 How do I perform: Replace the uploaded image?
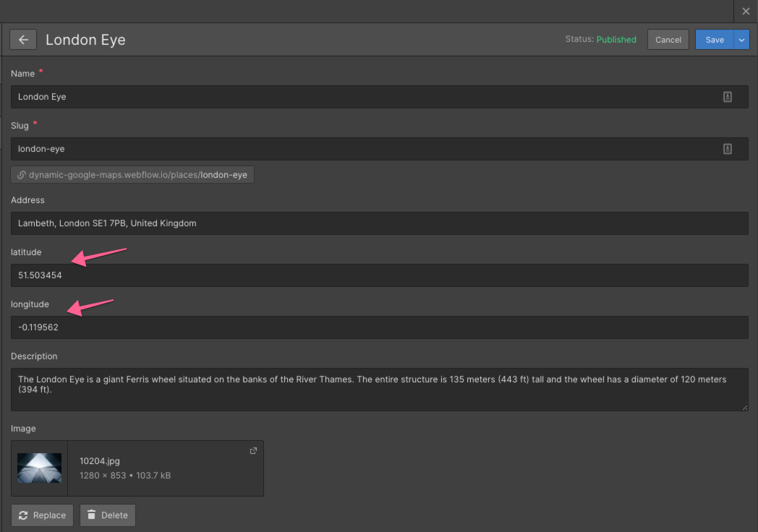point(42,515)
